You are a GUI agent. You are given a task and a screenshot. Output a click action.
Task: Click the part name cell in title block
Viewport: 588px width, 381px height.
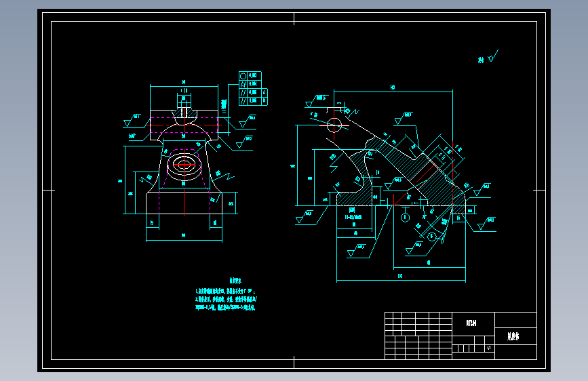515,336
